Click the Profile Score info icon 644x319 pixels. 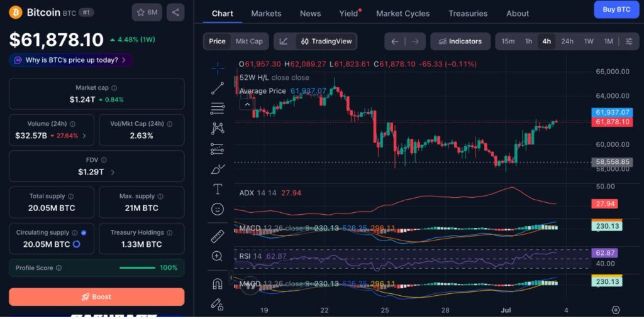click(x=58, y=268)
